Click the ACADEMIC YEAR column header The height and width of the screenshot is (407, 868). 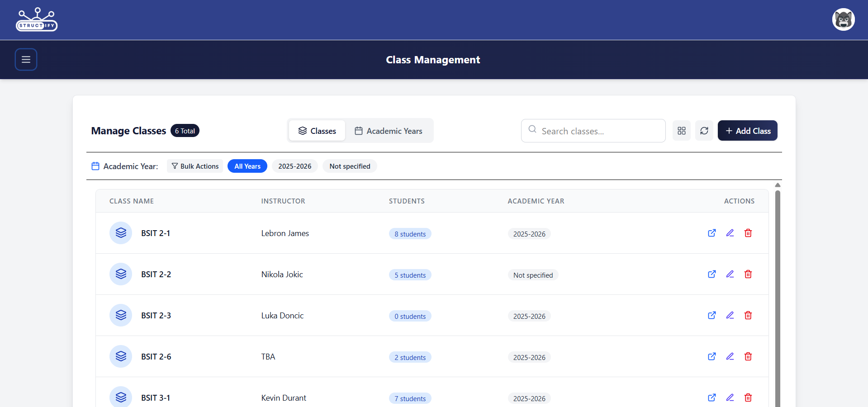tap(536, 201)
